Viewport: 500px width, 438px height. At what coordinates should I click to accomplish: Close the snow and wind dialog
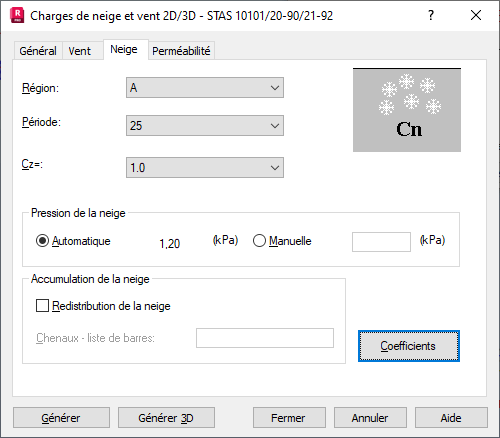pos(476,15)
